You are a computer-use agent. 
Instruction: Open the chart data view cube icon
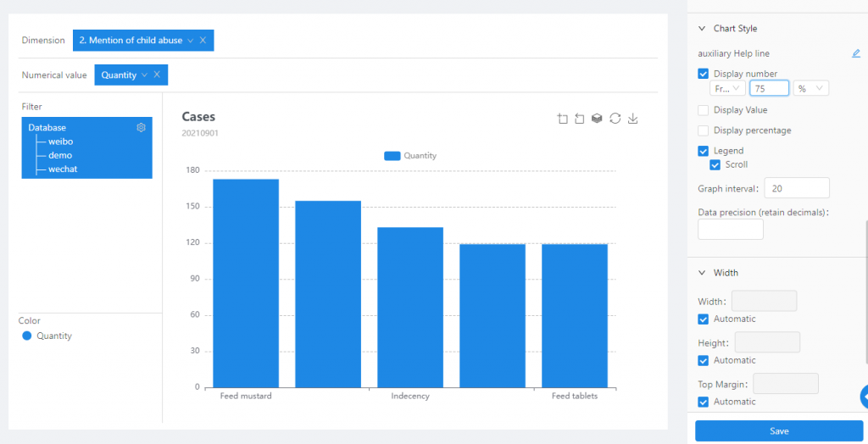point(597,119)
